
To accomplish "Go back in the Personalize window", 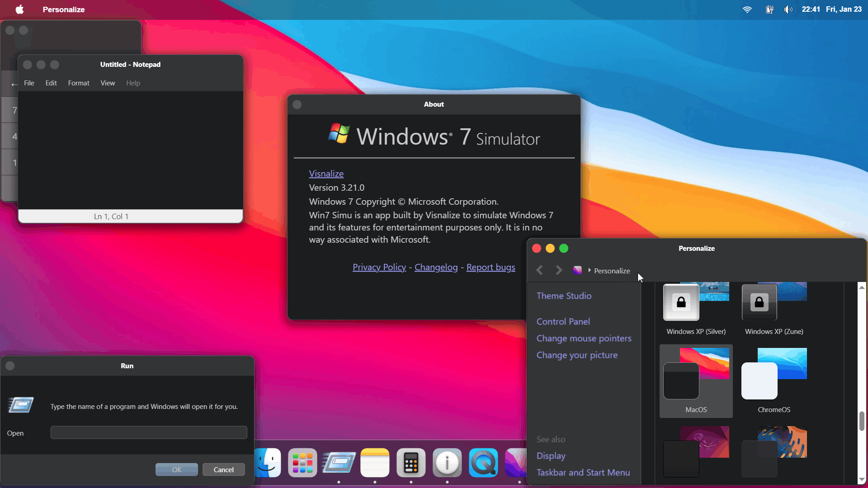I will click(x=539, y=270).
